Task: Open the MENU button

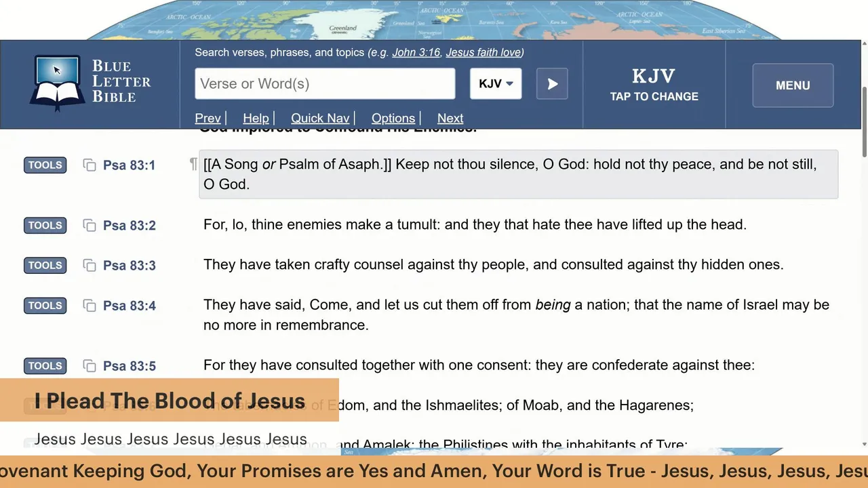Action: (x=793, y=85)
